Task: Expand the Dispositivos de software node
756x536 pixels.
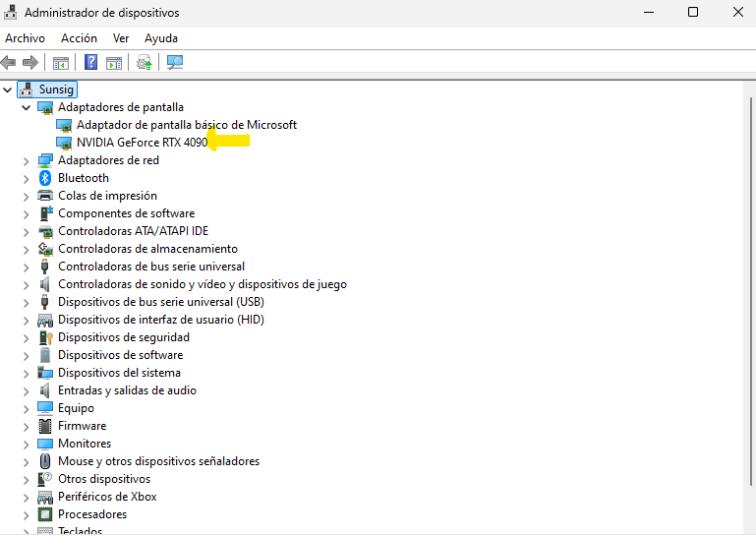Action: [26, 356]
